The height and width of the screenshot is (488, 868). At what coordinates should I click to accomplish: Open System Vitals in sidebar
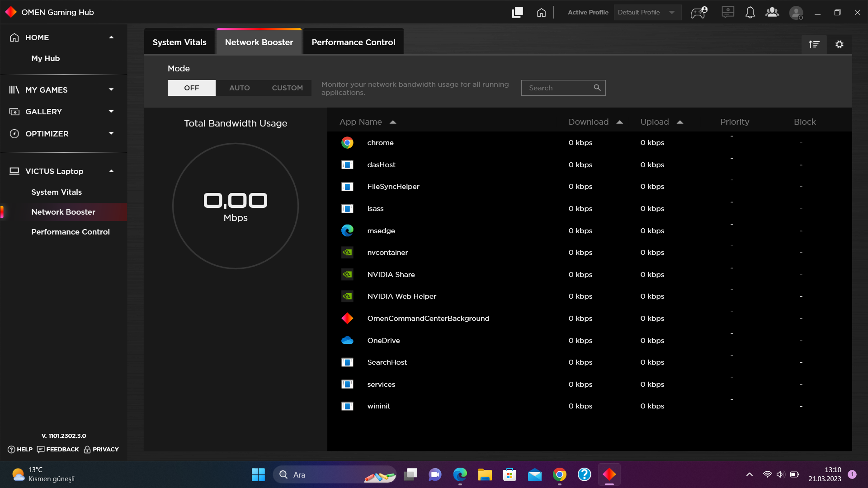pyautogui.click(x=57, y=192)
